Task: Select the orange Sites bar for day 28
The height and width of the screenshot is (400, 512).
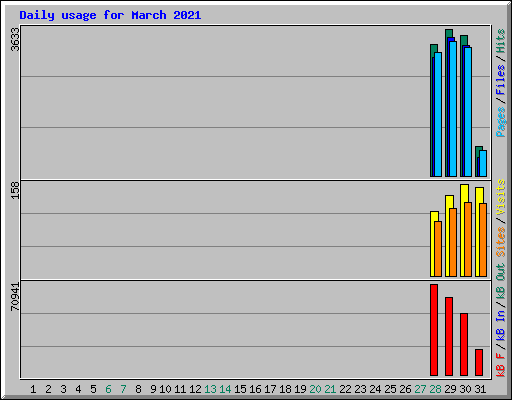Action: click(x=438, y=249)
